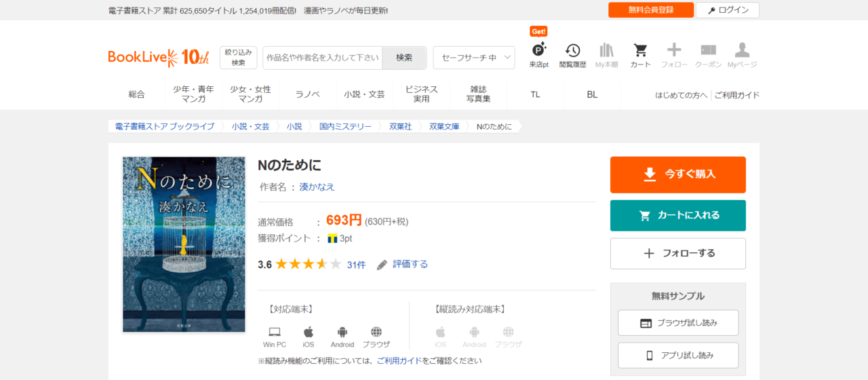Select the 小説・文芸 category tab
The height and width of the screenshot is (380, 868).
364,94
